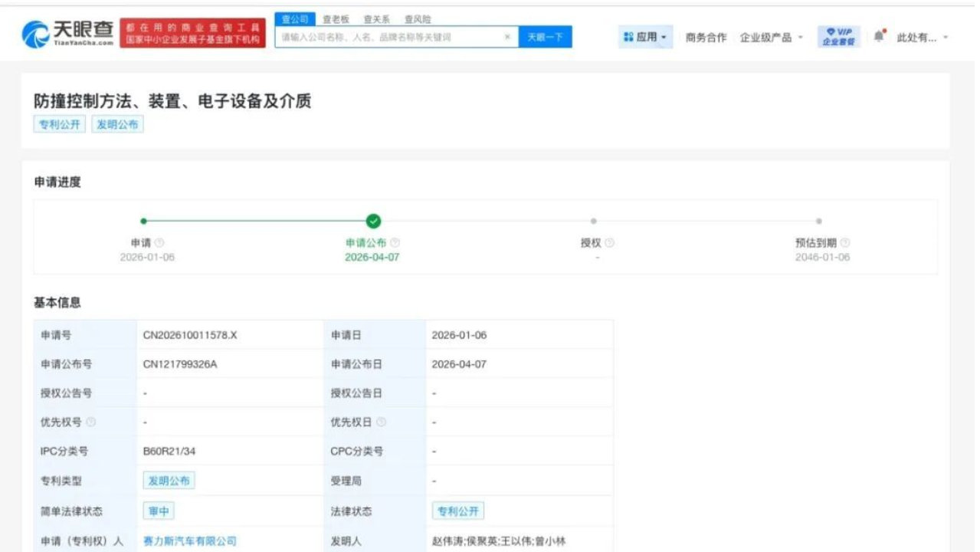The height and width of the screenshot is (552, 980).
Task: Click the Tianyancha logo
Action: pyautogui.click(x=67, y=32)
